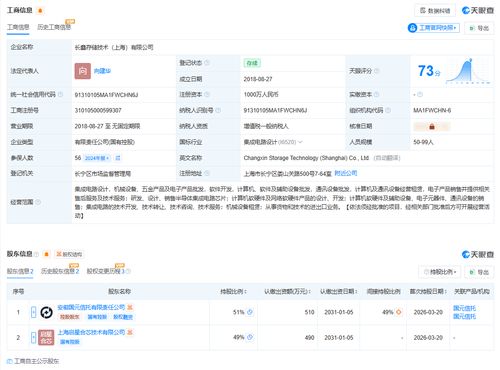This screenshot has width=500, height=370.
Task: Click the 73分 Tianyan score
Action: coord(429,71)
